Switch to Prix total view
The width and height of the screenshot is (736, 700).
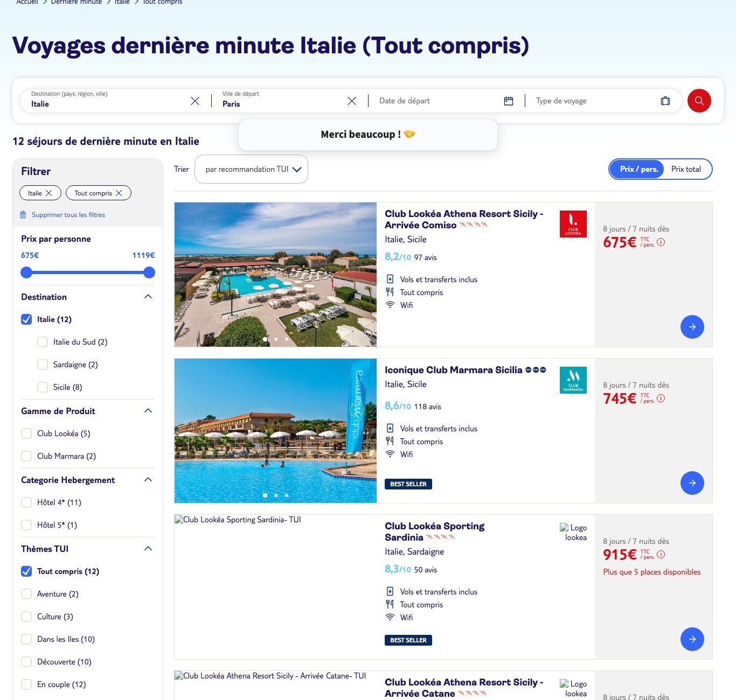coord(686,169)
